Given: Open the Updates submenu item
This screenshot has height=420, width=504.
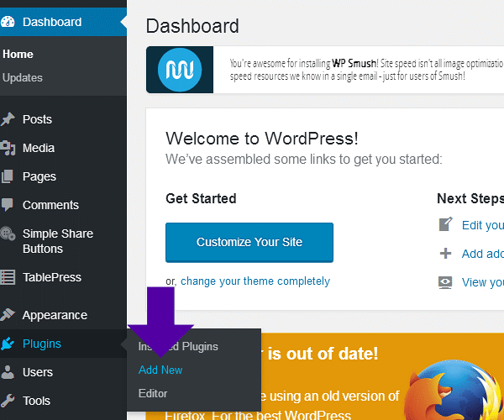Looking at the screenshot, I should coord(23,77).
